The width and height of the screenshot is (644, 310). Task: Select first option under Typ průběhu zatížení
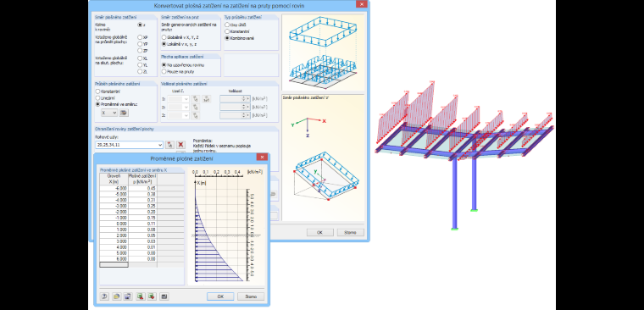pos(227,25)
